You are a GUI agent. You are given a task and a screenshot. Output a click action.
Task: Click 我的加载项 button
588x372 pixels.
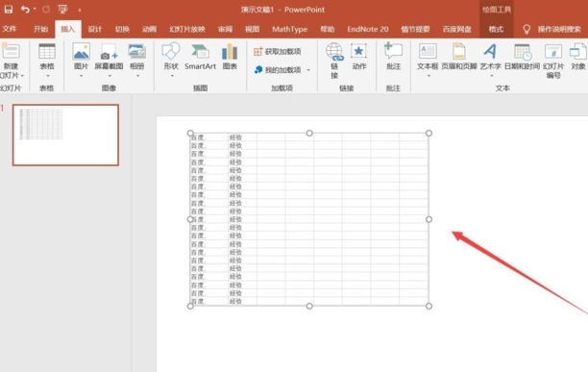click(x=278, y=70)
